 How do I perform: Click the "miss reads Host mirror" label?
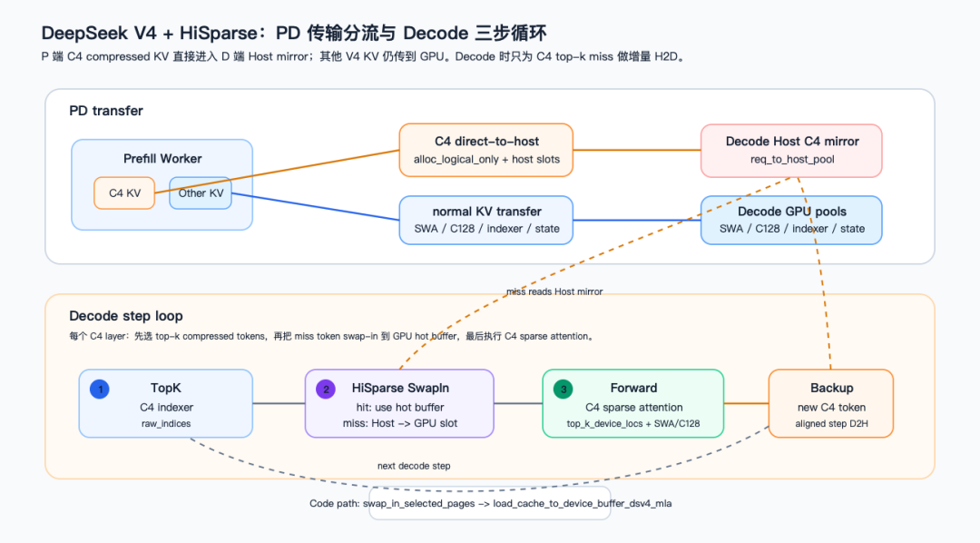(x=554, y=291)
